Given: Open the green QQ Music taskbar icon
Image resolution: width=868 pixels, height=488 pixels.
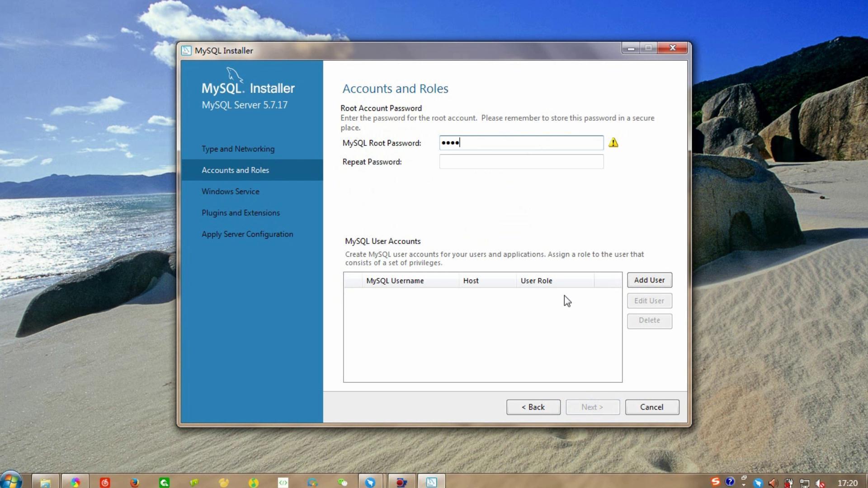Looking at the screenshot, I should tap(253, 483).
